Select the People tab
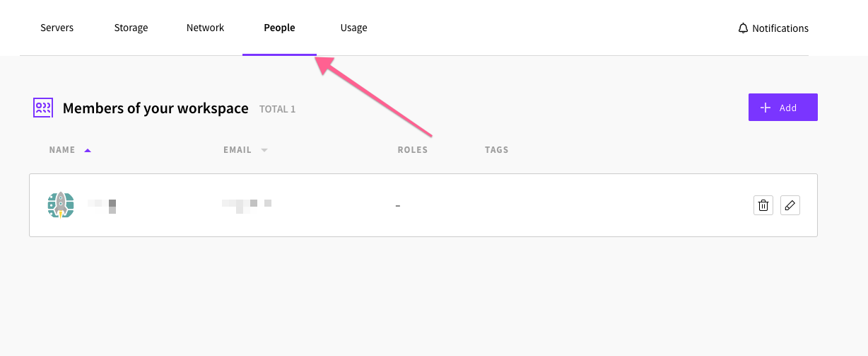 click(279, 28)
